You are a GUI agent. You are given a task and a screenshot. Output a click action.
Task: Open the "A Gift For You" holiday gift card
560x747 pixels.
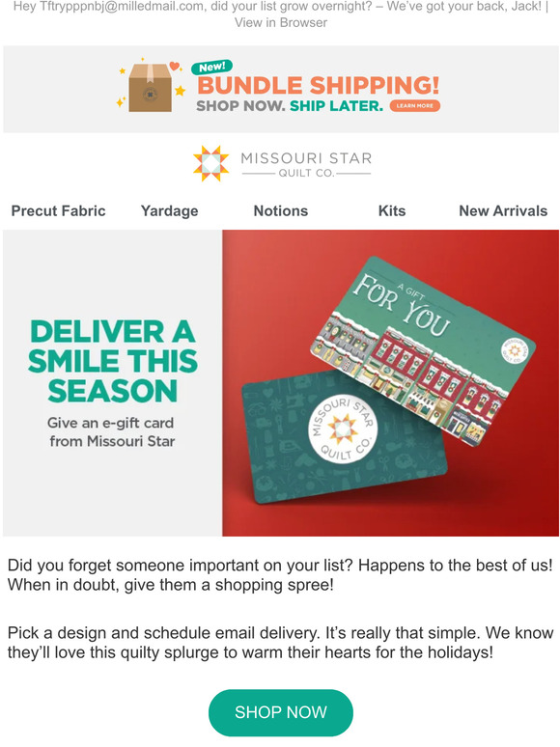click(x=423, y=351)
